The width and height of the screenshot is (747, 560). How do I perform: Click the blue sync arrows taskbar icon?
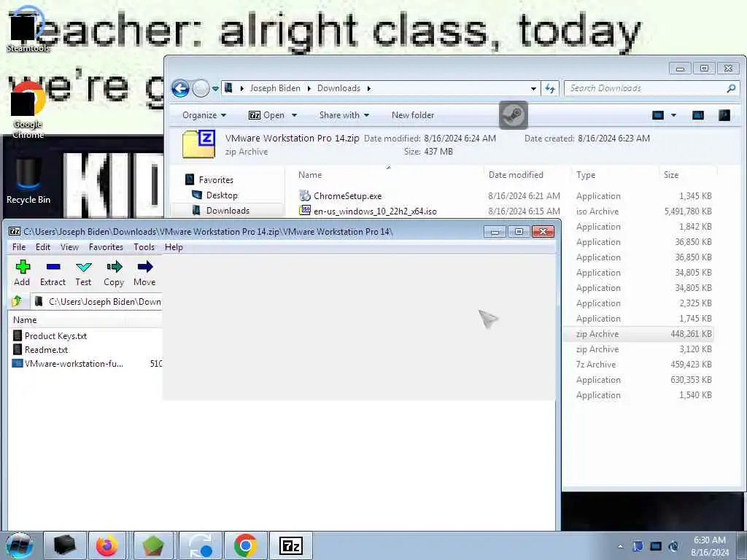click(201, 545)
